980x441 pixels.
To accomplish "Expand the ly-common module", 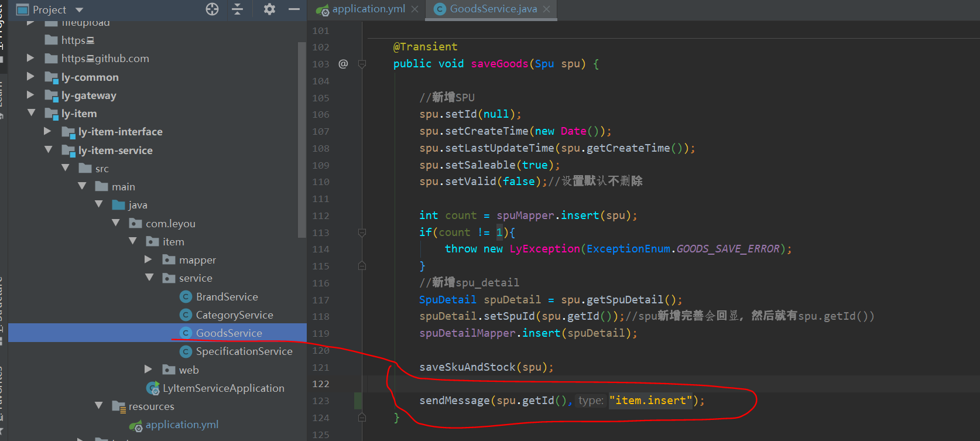I will (30, 76).
